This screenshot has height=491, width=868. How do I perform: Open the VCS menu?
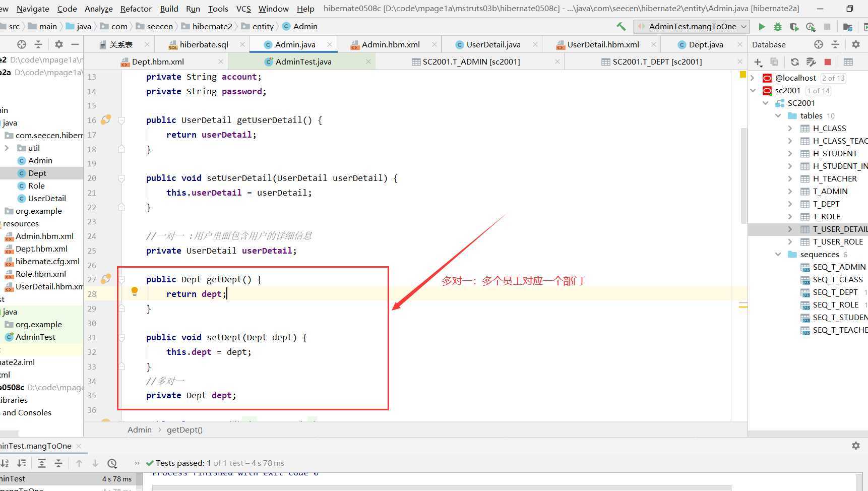pos(243,9)
